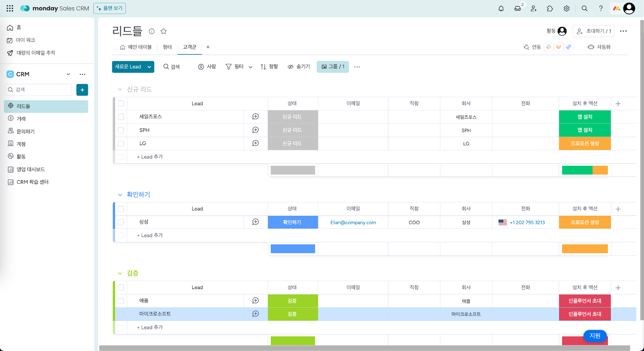Add column in 확인하기 group

click(x=618, y=209)
